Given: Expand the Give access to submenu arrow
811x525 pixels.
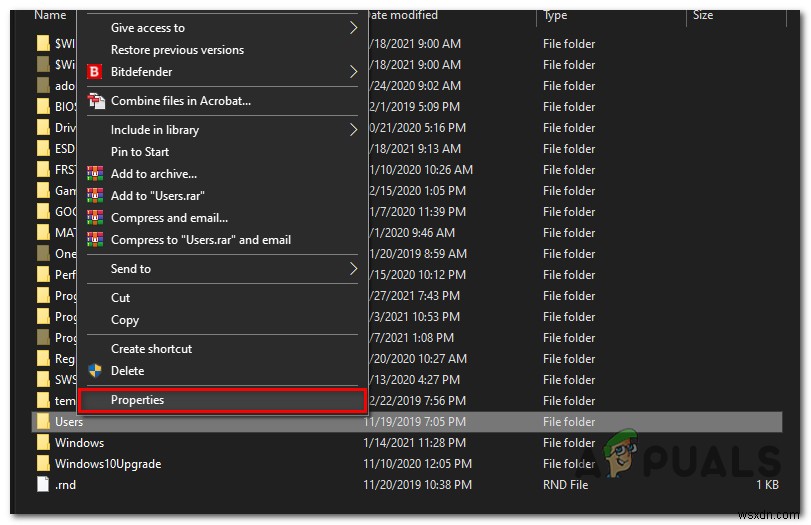Looking at the screenshot, I should (353, 27).
